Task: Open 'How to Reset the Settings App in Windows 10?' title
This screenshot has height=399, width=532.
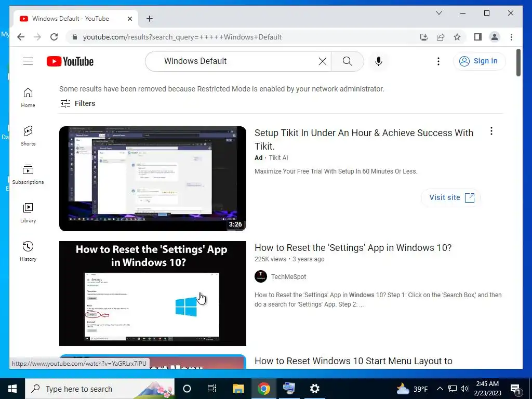Action: (x=353, y=248)
